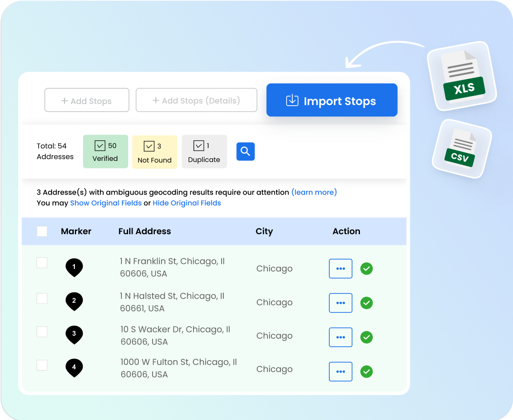
Task: Open actions menu for 1000 W Fulton St
Action: click(340, 372)
